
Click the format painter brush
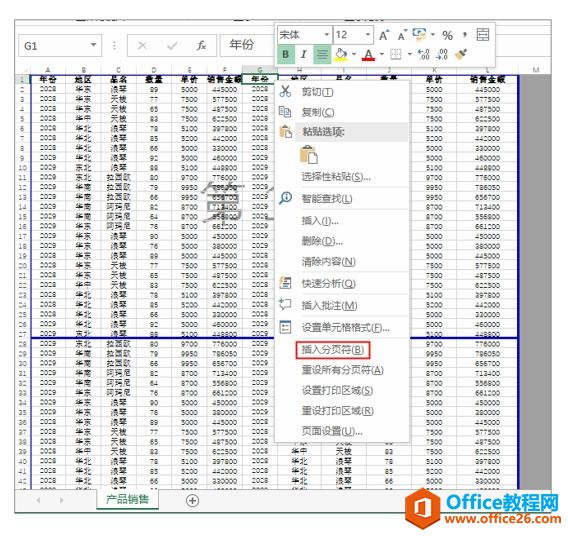click(460, 54)
